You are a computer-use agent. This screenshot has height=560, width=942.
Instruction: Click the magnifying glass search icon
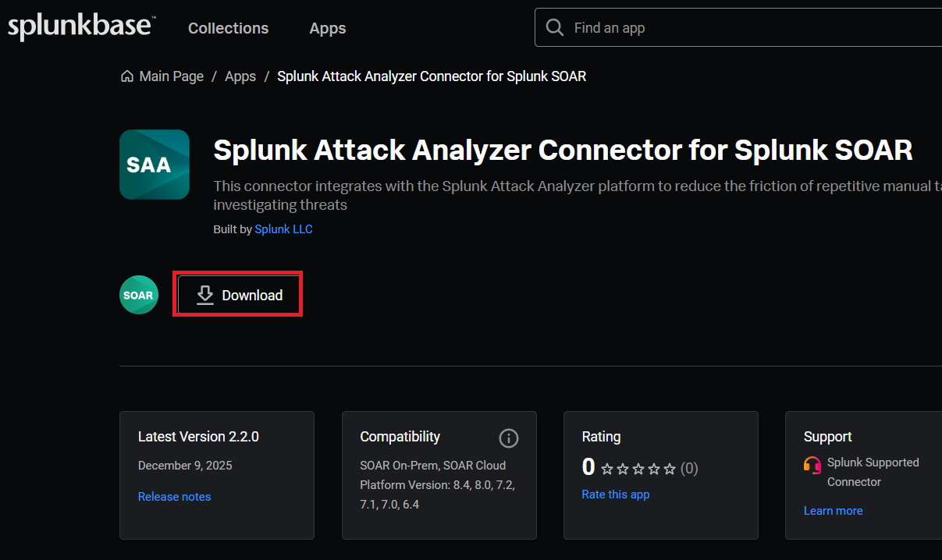tap(555, 27)
